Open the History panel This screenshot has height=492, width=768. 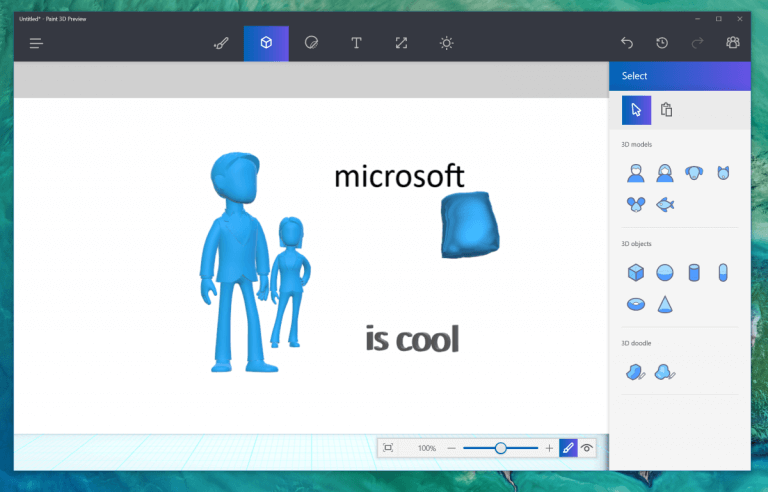click(662, 43)
